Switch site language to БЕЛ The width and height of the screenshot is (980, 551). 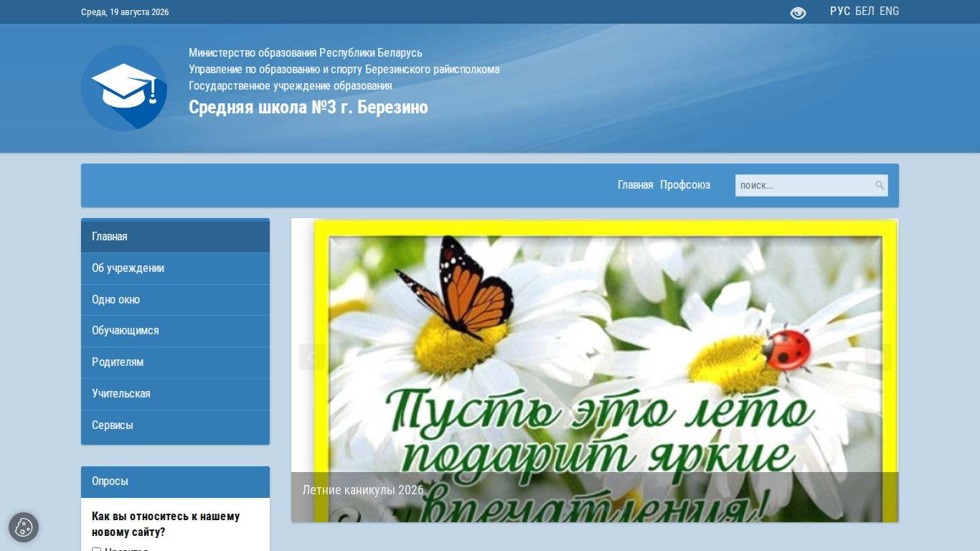click(865, 11)
